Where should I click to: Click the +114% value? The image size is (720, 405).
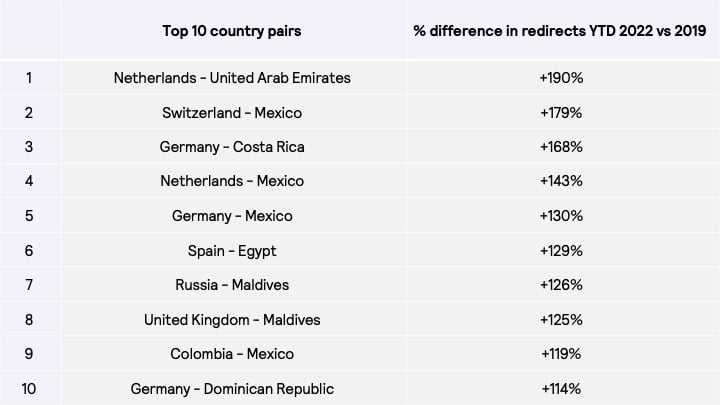pos(561,389)
